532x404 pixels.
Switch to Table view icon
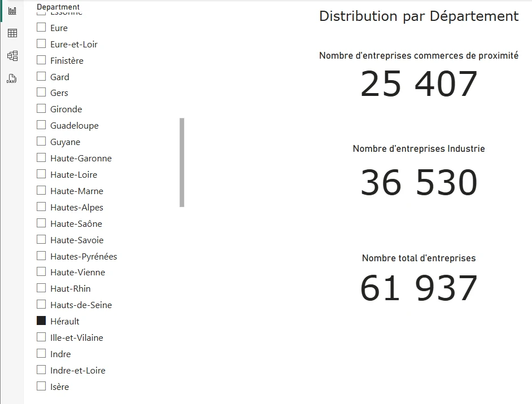12,33
